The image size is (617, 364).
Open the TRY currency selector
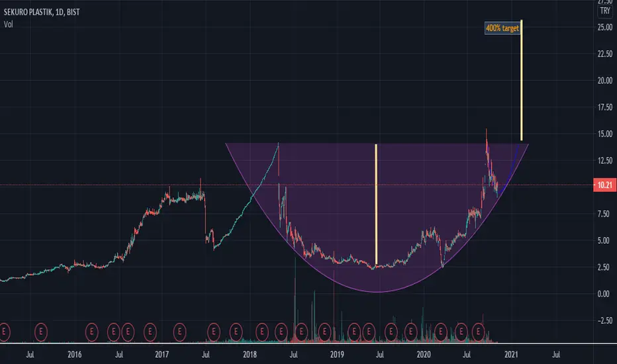(x=605, y=11)
